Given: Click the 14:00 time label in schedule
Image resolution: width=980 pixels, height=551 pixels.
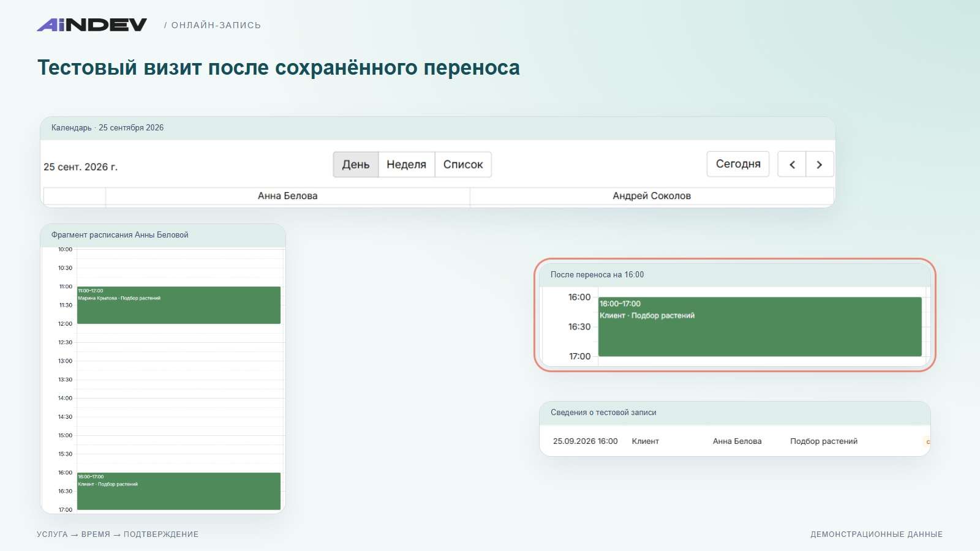Looking at the screenshot, I should (x=65, y=399).
